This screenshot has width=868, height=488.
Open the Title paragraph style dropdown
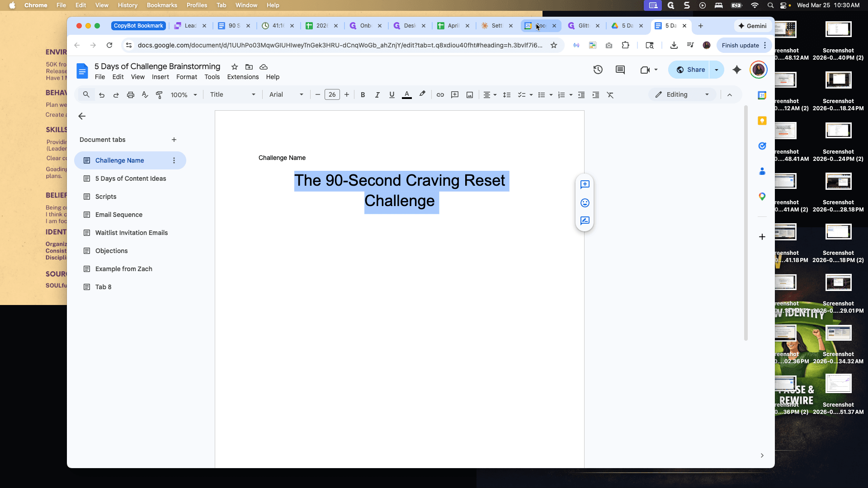[x=233, y=94]
